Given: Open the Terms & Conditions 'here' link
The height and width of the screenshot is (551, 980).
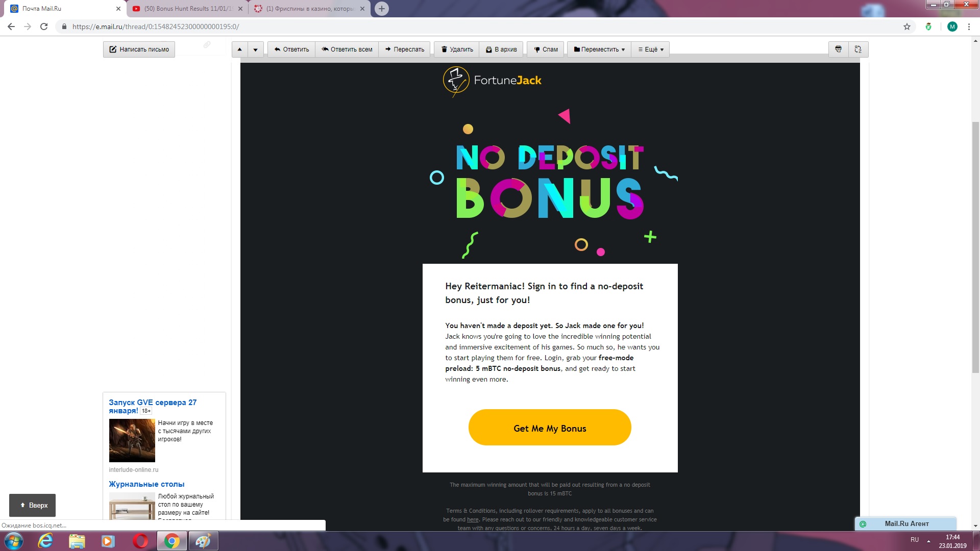Looking at the screenshot, I should tap(473, 519).
